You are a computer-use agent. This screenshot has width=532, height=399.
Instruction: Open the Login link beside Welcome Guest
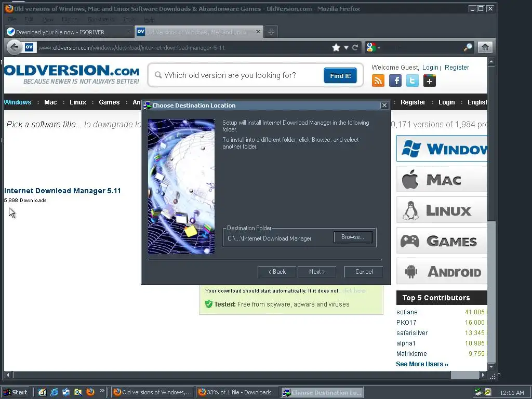coord(430,68)
